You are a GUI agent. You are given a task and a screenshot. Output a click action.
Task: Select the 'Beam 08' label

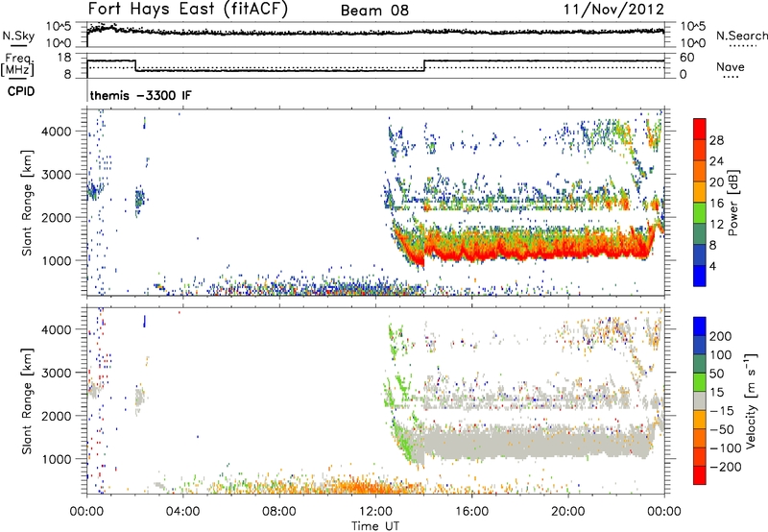tap(374, 11)
